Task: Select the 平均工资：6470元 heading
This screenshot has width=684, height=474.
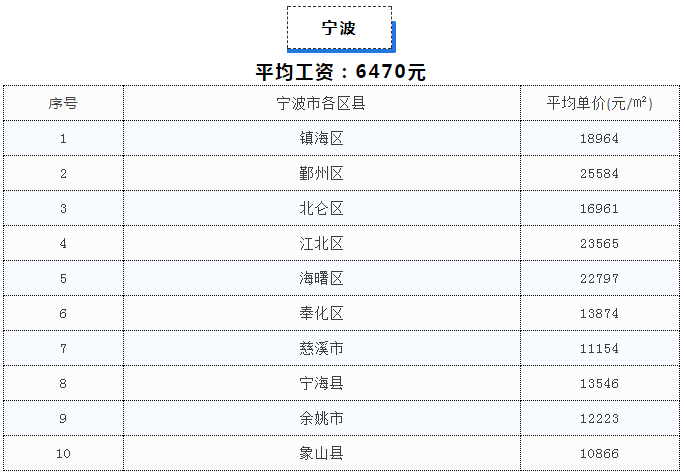Action: (x=340, y=72)
